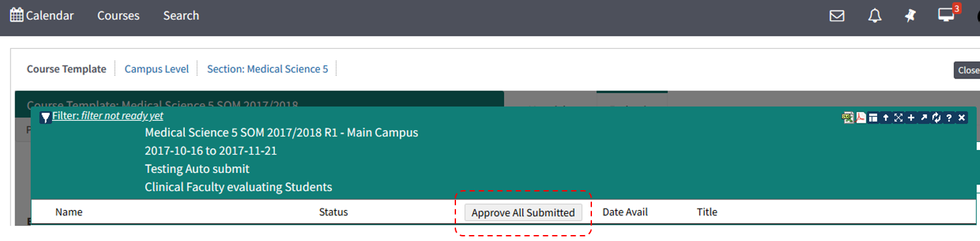The height and width of the screenshot is (241, 980).
Task: Export the list to Excel CSV
Action: tap(848, 118)
